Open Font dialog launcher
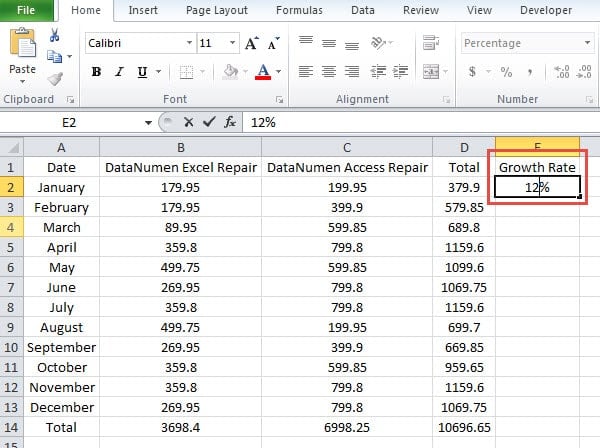 (280, 99)
